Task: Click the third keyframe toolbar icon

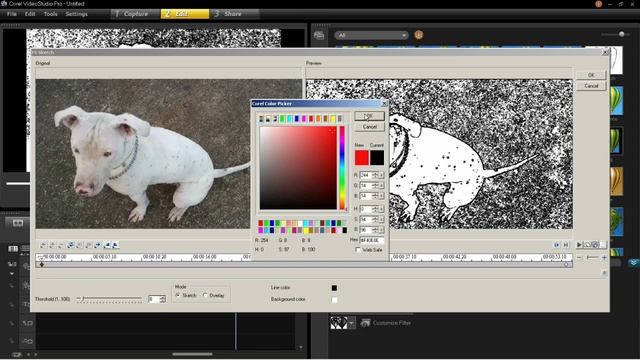Action: pyautogui.click(x=61, y=245)
